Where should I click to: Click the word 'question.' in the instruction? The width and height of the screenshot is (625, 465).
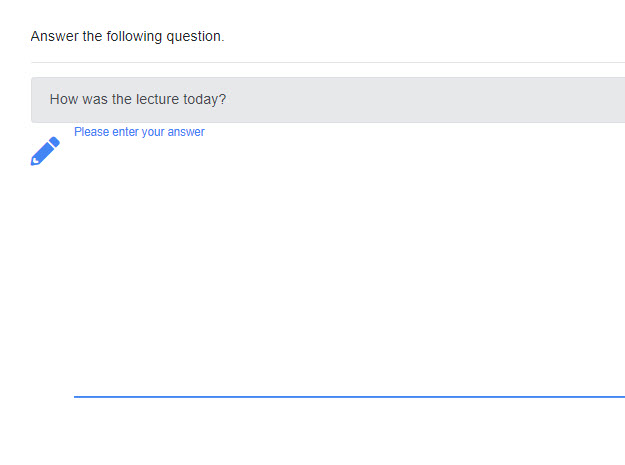pos(196,37)
